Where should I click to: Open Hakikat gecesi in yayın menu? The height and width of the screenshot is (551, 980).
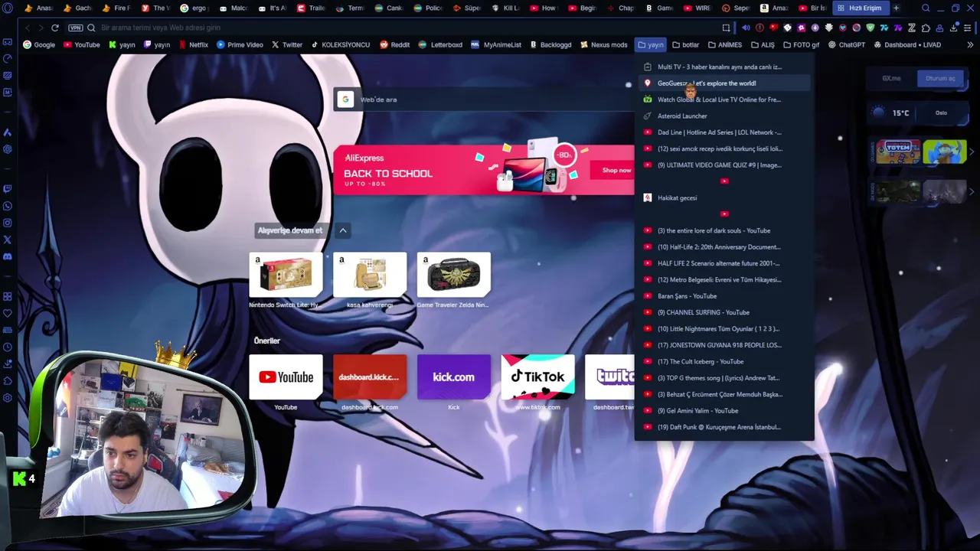724,198
